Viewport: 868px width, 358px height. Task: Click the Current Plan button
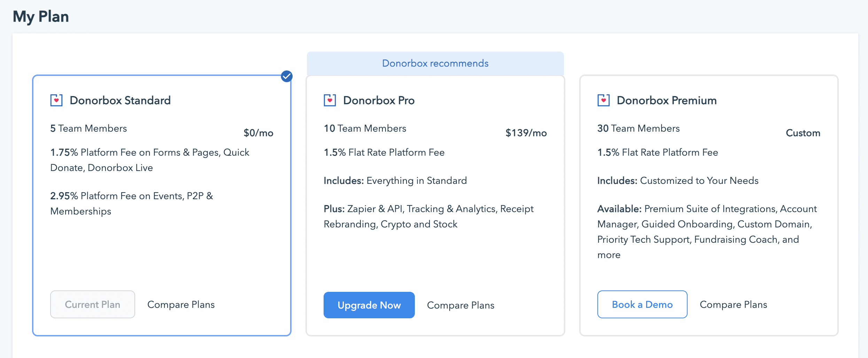[92, 304]
